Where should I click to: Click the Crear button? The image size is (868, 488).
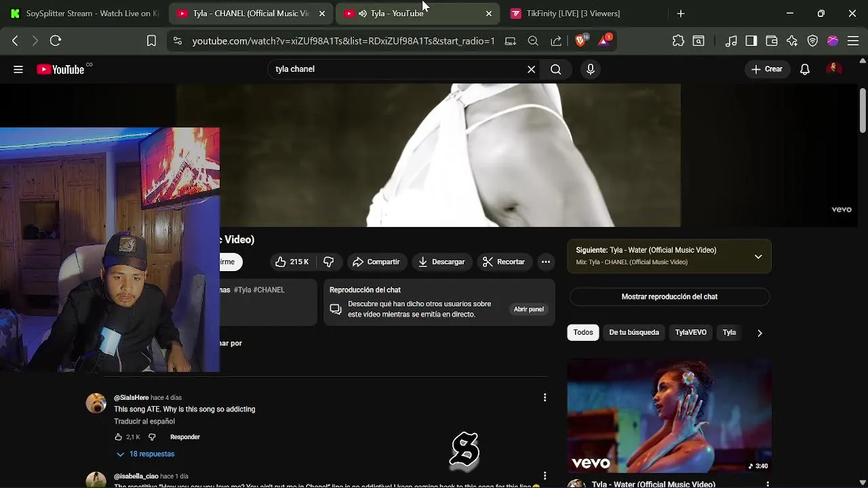766,69
